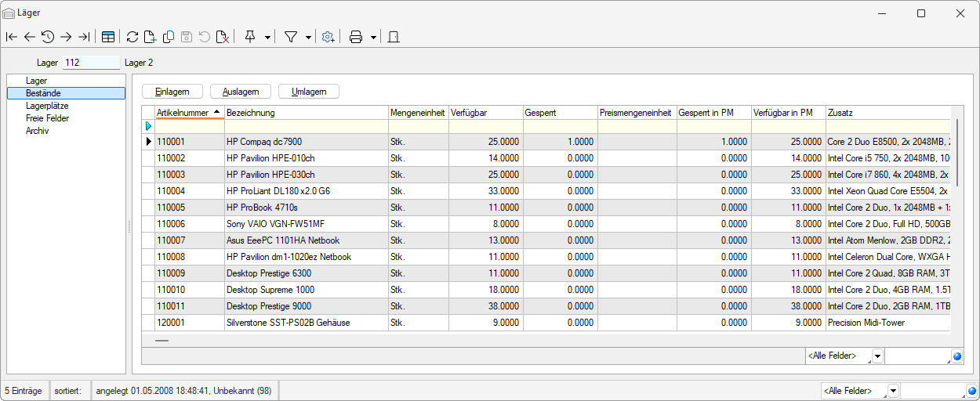Click the blue search ball in status bar
The width and height of the screenshot is (980, 401).
[x=972, y=391]
